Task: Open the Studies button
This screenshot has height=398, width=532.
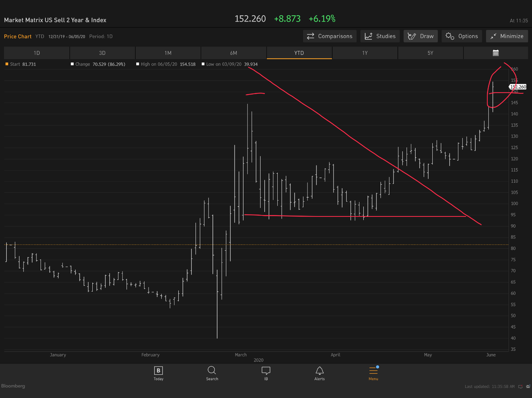Action: coord(380,36)
